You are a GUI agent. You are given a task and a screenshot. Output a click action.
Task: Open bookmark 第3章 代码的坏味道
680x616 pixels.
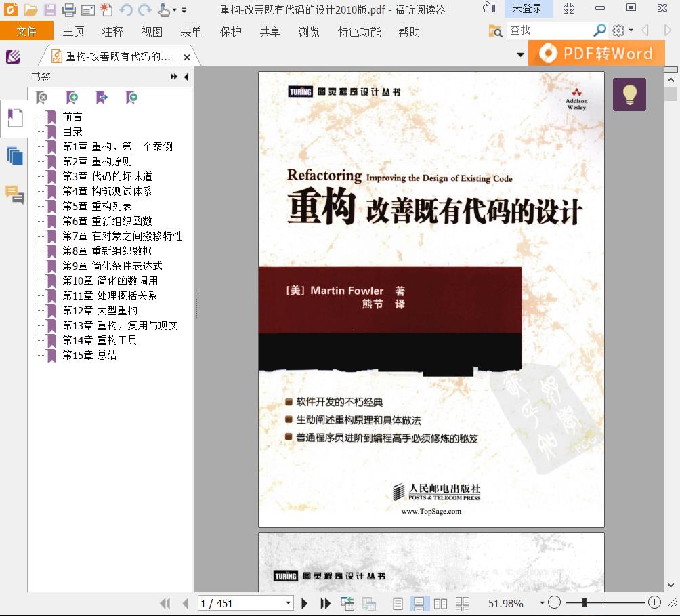coord(107,176)
